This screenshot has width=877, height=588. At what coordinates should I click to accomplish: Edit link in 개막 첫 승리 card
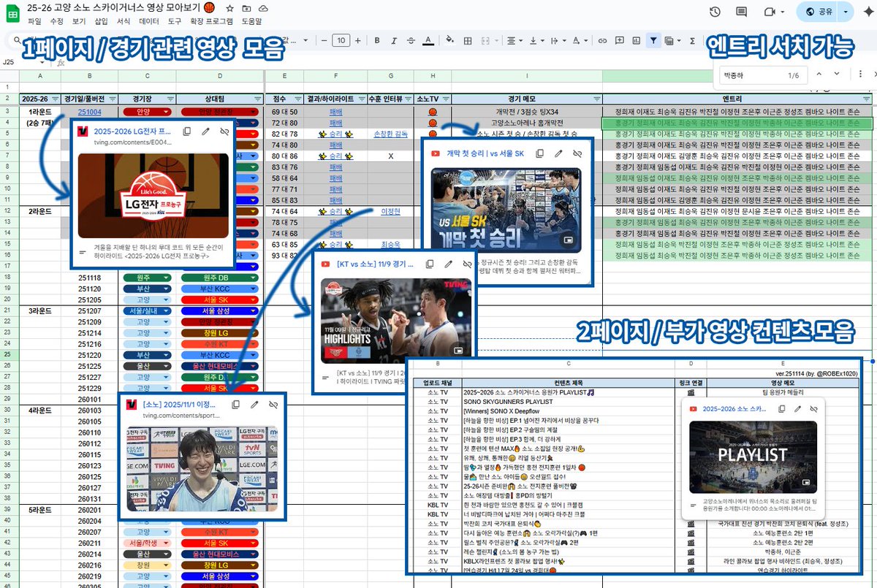click(558, 153)
